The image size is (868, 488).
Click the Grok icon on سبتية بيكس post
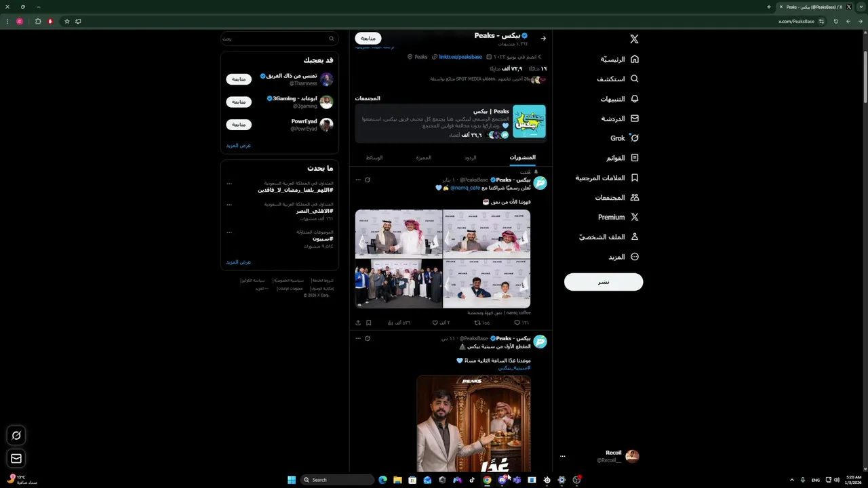(368, 338)
